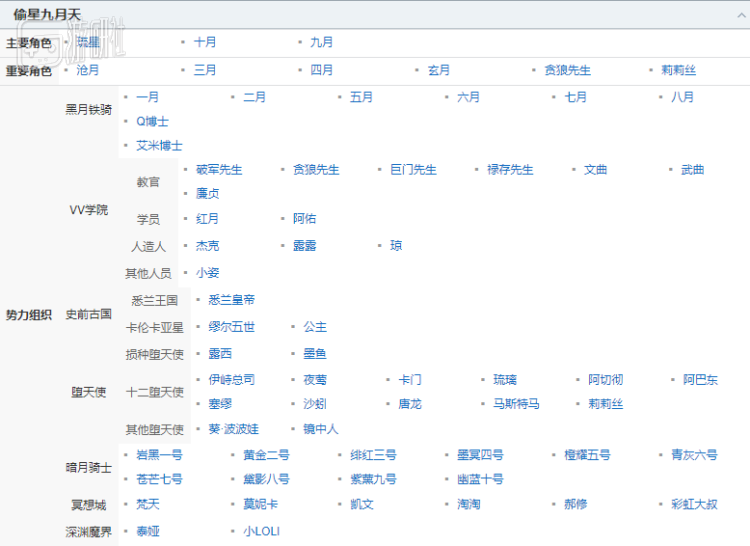Open the 廉贞 link

(208, 193)
